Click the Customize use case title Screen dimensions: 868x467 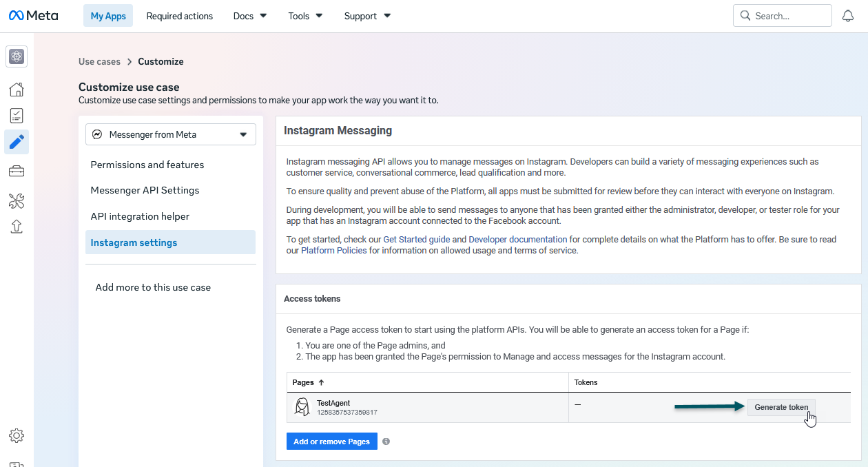[129, 87]
